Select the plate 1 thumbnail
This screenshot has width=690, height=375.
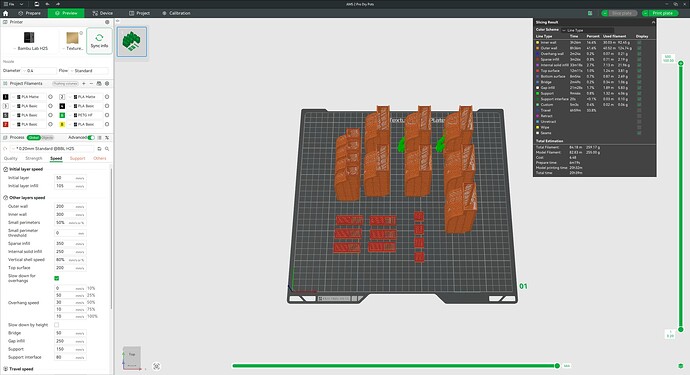click(132, 41)
